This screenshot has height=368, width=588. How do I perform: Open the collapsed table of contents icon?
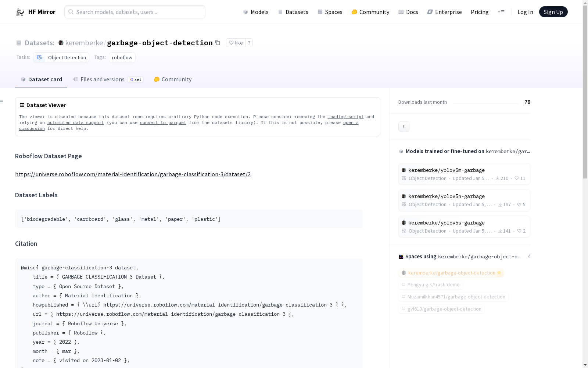[x=2, y=102]
